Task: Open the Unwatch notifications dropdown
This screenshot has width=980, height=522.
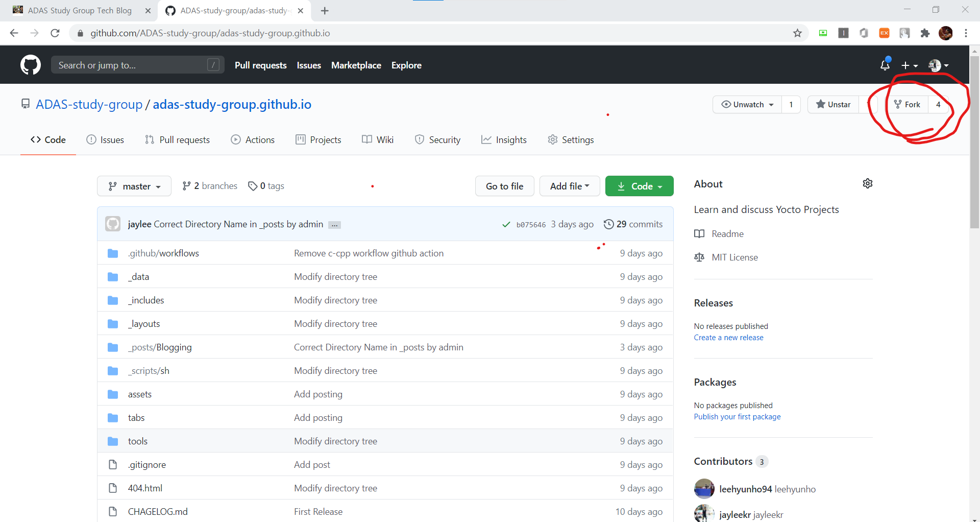Action: [747, 104]
